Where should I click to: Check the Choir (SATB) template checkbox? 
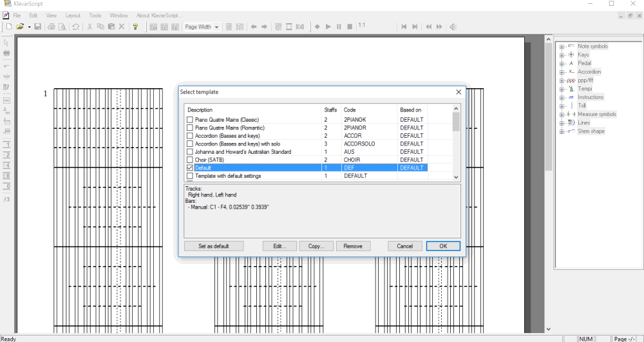click(x=190, y=160)
